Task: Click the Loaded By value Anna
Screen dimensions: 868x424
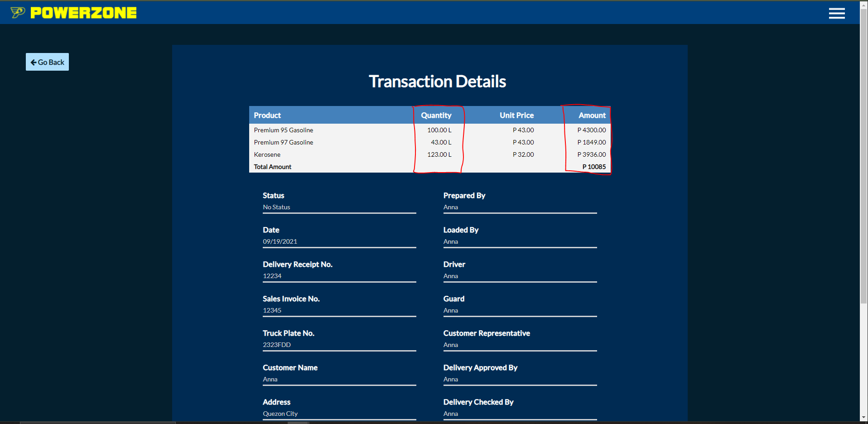Action: click(x=450, y=241)
